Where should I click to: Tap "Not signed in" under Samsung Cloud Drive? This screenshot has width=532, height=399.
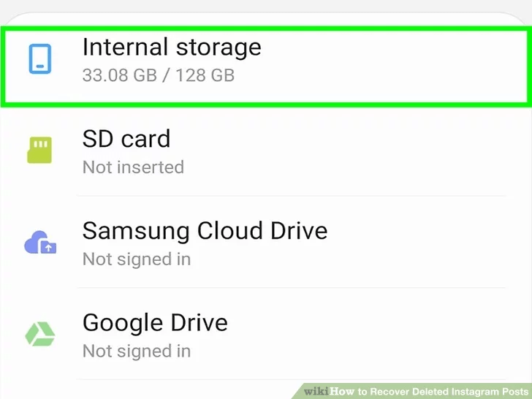(x=137, y=259)
